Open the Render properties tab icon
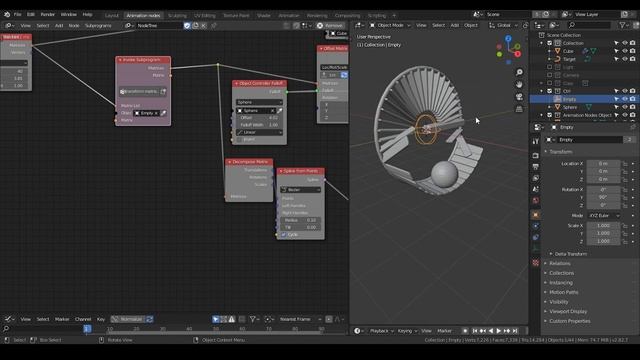The image size is (640, 360). pyautogui.click(x=536, y=156)
